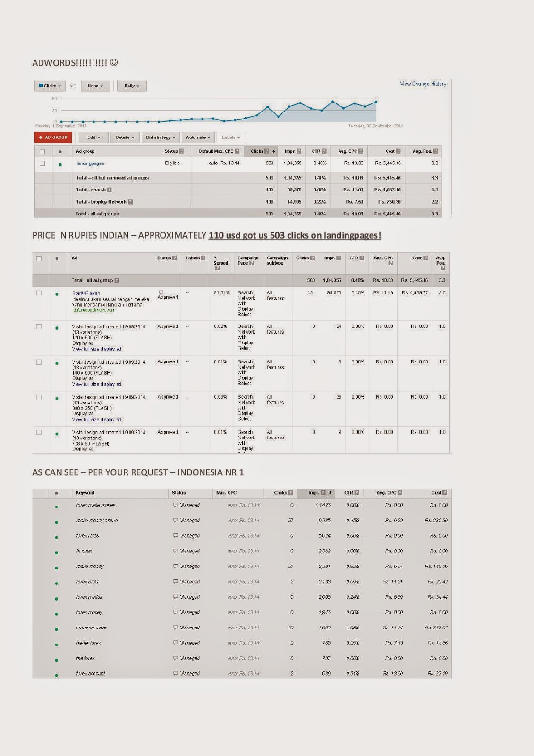Screen dimensions: 534x756
Task: Click the d.forexoptimum.com display URL
Action: click(x=94, y=310)
